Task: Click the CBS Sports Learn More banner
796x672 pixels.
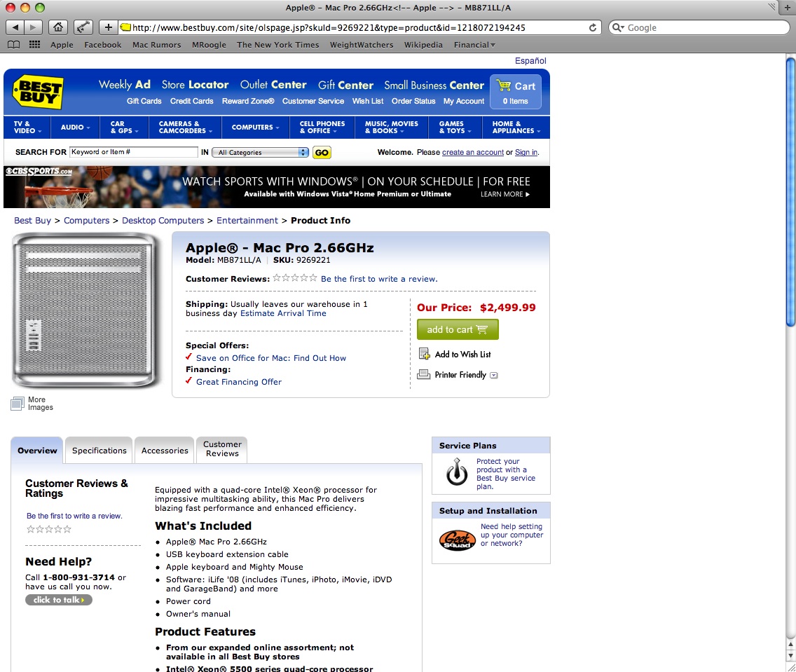Action: tap(505, 194)
